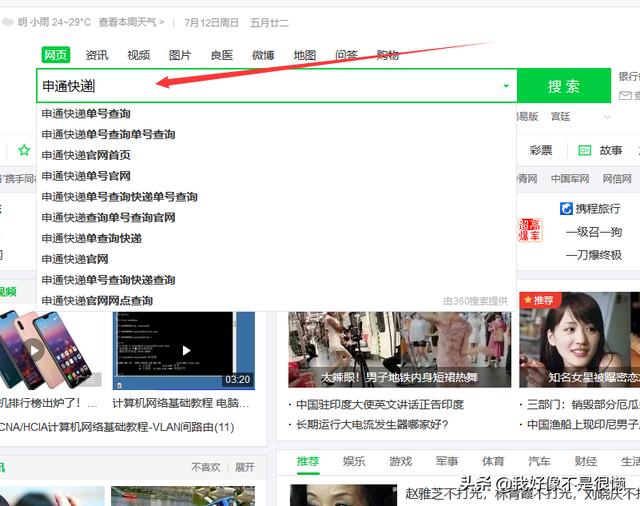Click the 不喜欢 link

pos(206,467)
